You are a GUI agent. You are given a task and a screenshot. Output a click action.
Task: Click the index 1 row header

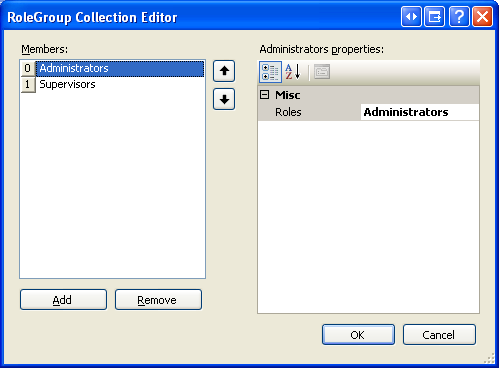click(x=28, y=84)
